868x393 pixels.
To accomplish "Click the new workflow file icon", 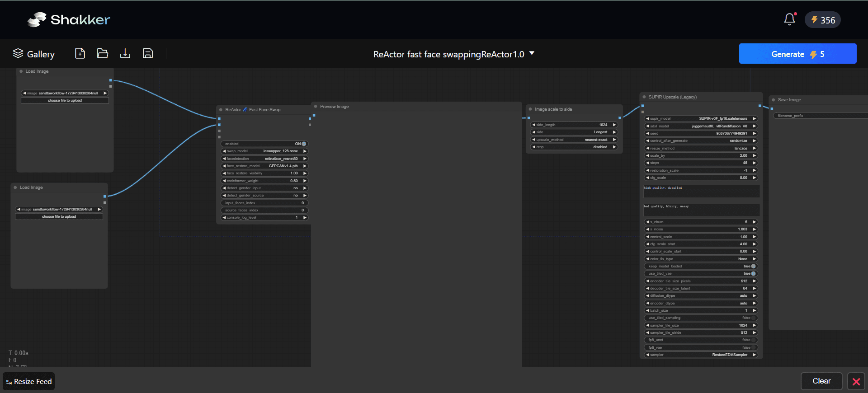I will pyautogui.click(x=80, y=53).
